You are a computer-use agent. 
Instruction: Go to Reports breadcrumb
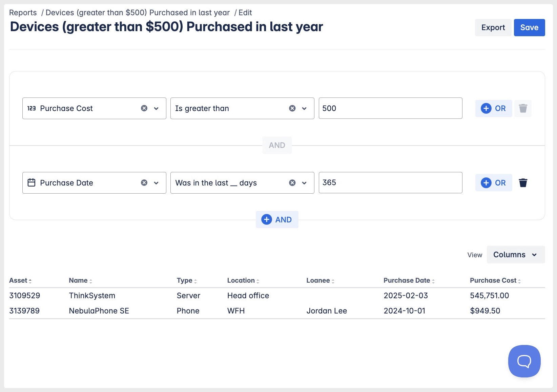pyautogui.click(x=23, y=13)
